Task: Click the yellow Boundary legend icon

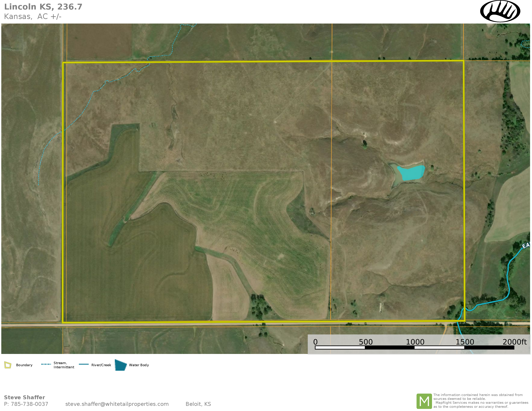Action: 8,365
